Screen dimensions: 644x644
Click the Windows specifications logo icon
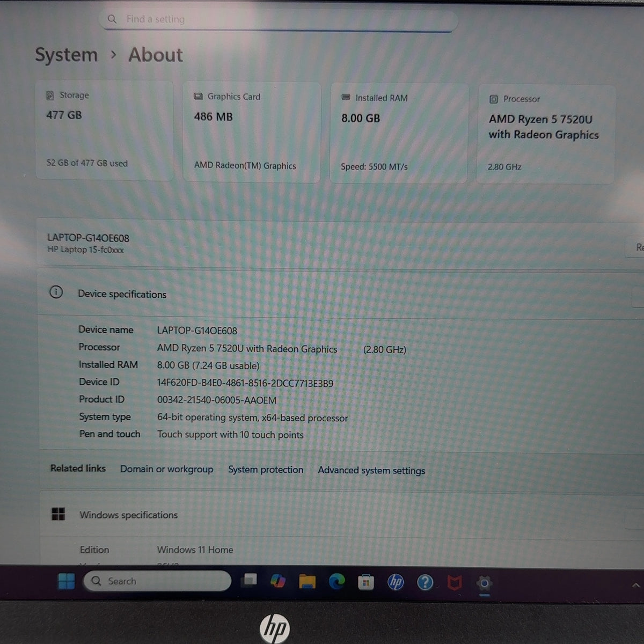click(58, 514)
